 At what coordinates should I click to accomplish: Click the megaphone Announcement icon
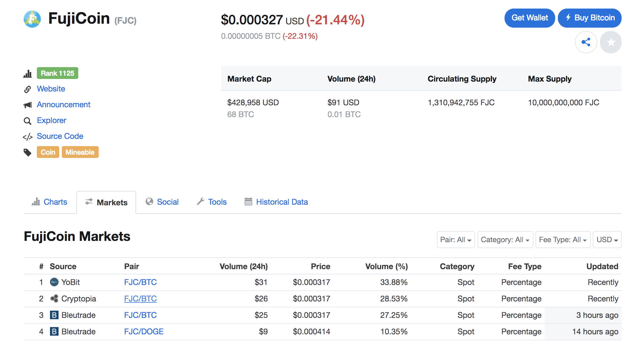(28, 105)
